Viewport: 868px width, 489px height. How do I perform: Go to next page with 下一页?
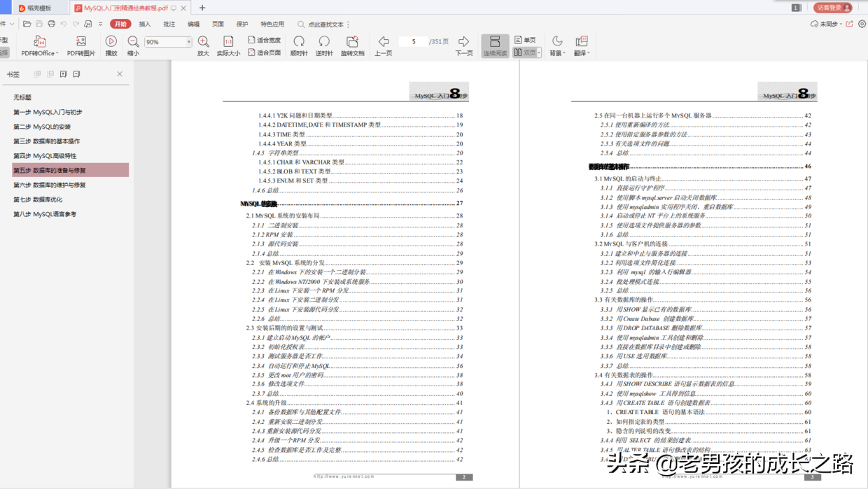464,46
